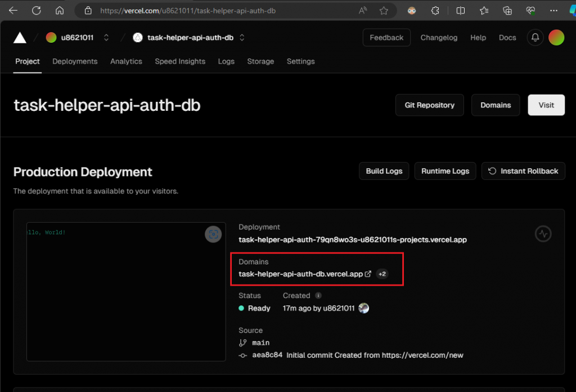
Task: Click the Git Repository button
Action: (429, 105)
